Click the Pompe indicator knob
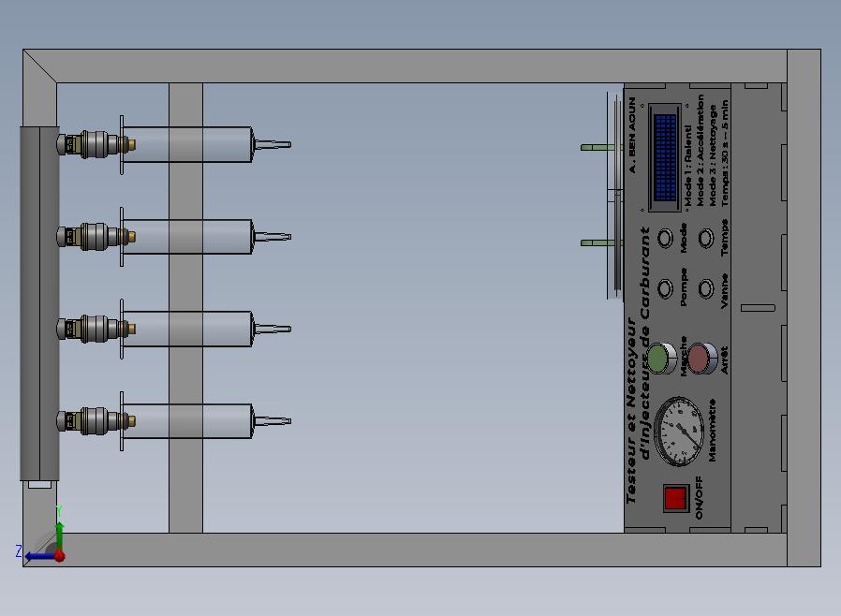Image resolution: width=841 pixels, height=616 pixels. pyautogui.click(x=665, y=288)
